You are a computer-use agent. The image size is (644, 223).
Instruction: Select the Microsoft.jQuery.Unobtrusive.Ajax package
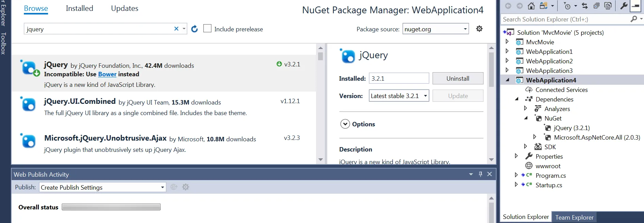click(164, 144)
